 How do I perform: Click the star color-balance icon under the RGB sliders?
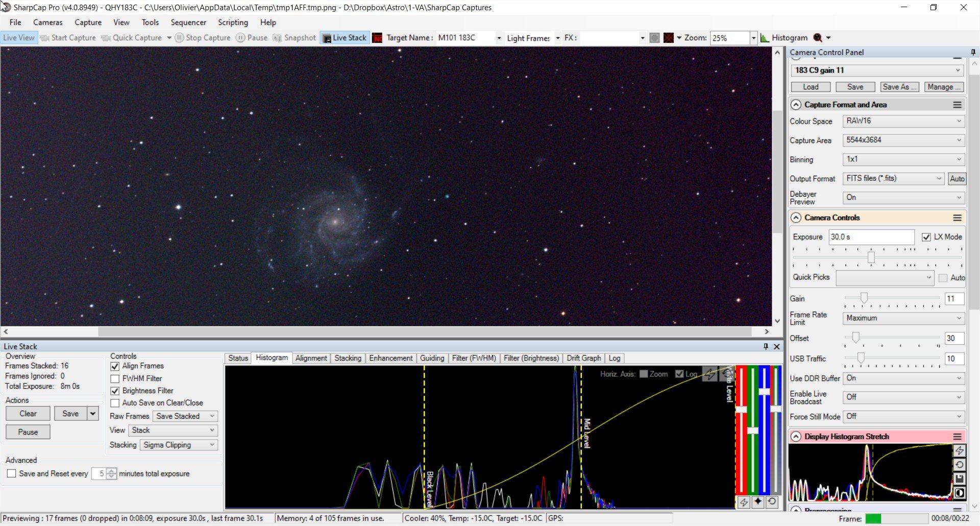tap(758, 502)
